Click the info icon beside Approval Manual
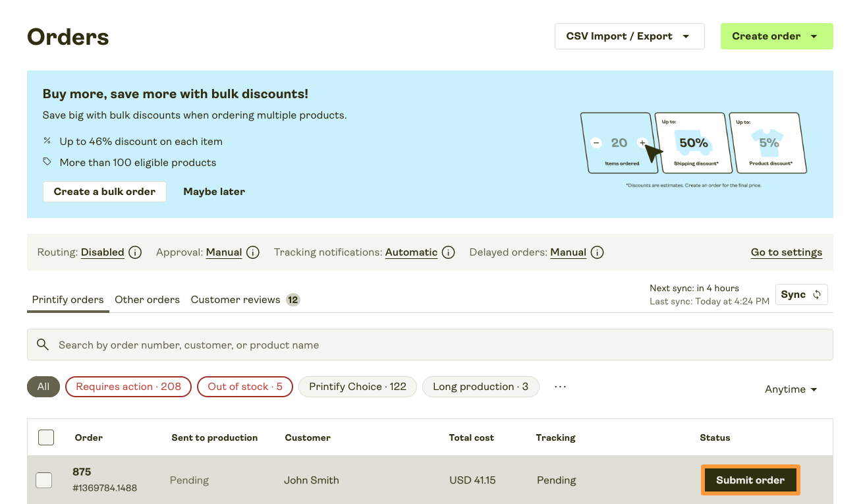Screen dimensions: 863x504 [x=253, y=252]
